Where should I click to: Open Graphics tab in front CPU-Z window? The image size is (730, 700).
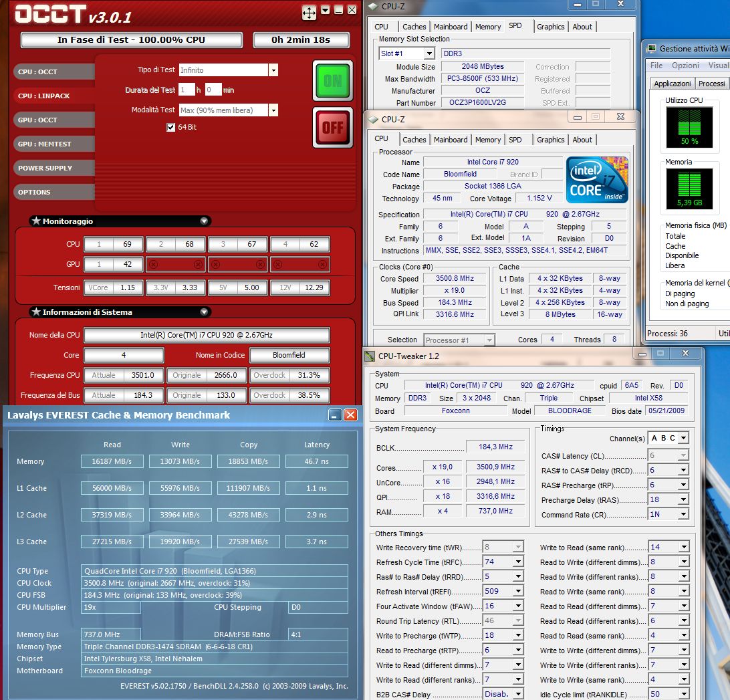tap(550, 140)
